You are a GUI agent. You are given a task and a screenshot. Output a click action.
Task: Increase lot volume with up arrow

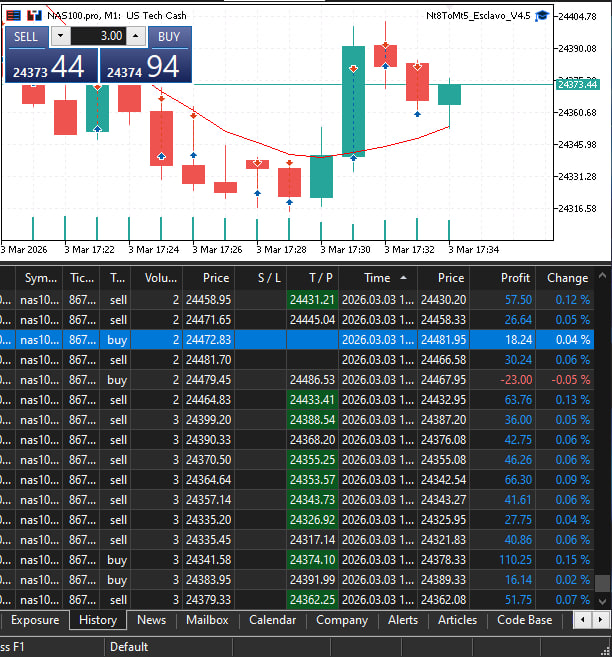coord(136,36)
